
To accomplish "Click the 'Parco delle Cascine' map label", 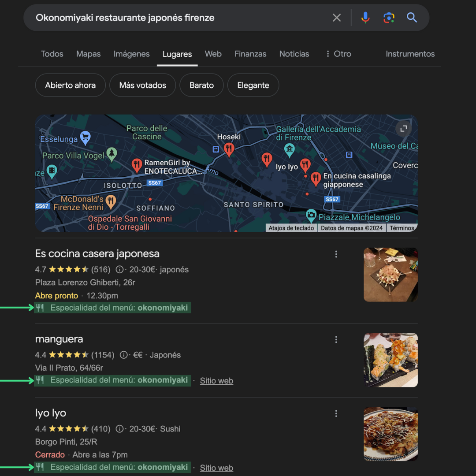I will 147,132.
